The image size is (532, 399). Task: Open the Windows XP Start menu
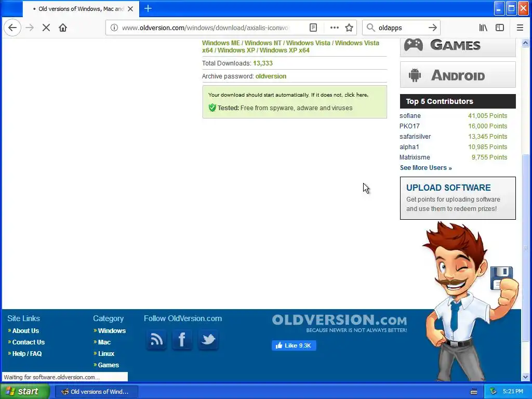click(x=25, y=391)
